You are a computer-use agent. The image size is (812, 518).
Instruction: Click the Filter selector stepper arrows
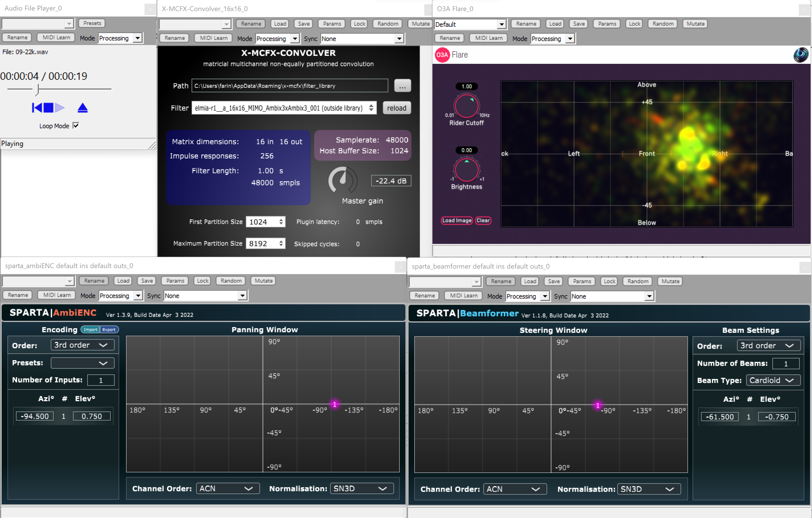point(371,108)
